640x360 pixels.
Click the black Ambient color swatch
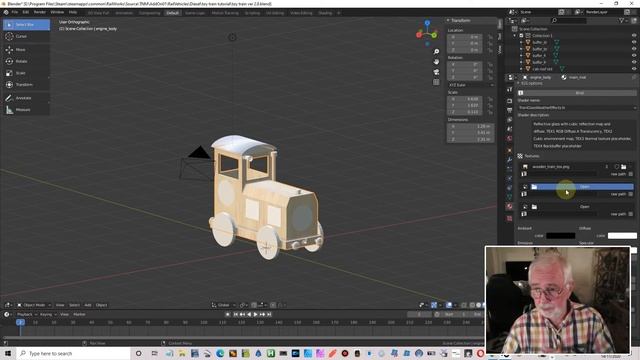(560, 236)
